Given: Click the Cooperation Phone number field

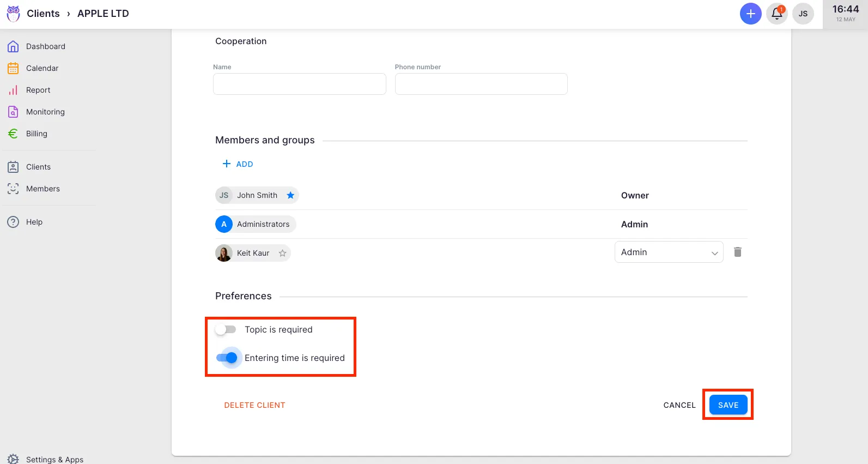Looking at the screenshot, I should (481, 84).
